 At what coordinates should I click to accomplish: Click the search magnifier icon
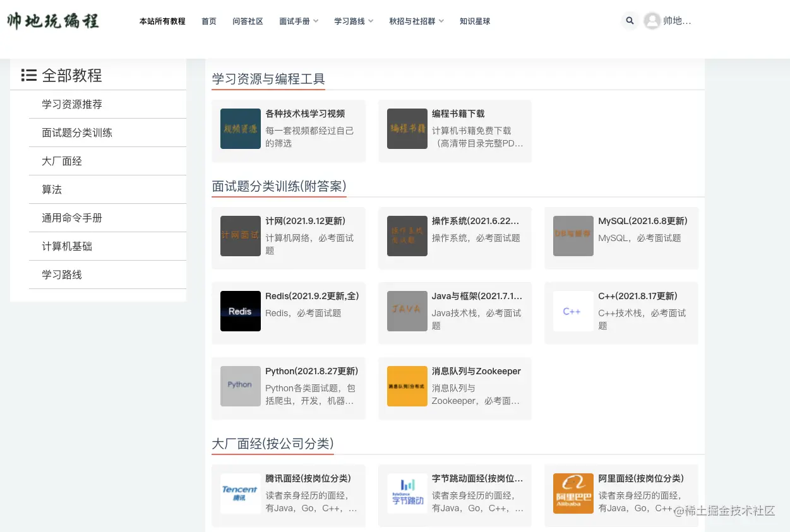[630, 21]
